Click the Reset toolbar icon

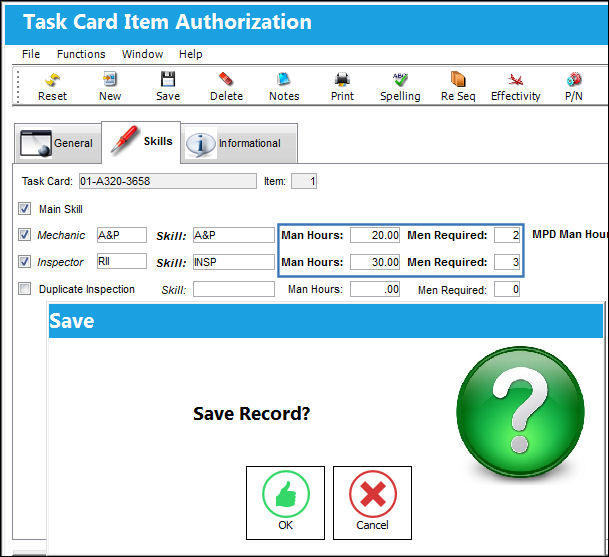52,80
